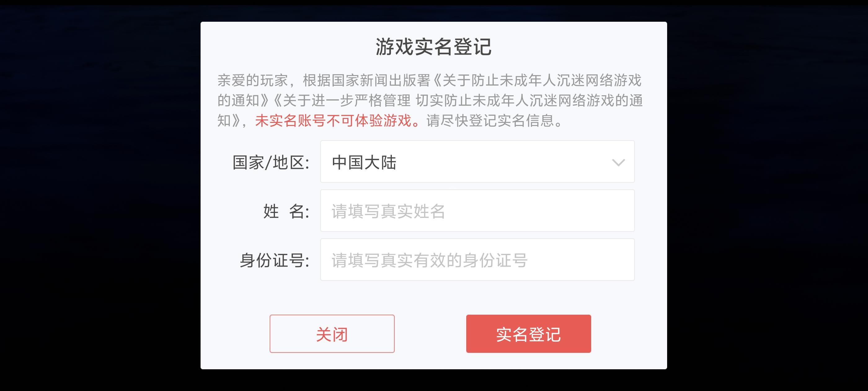Click the 姓名 field label

[286, 212]
